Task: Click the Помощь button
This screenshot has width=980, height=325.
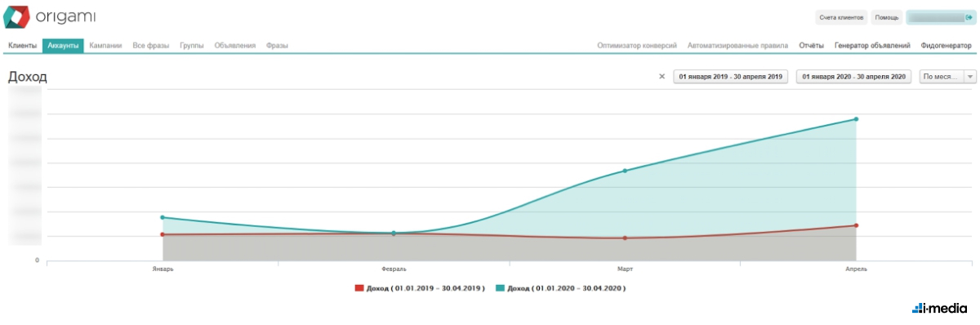Action: click(887, 17)
